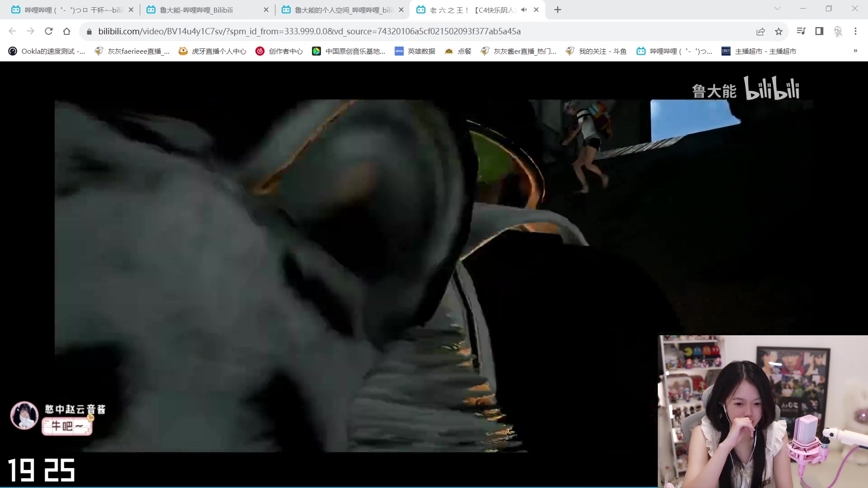Viewport: 868px width, 488px height.
Task: Expand hidden bookmarks overflow chevron
Action: click(x=855, y=51)
